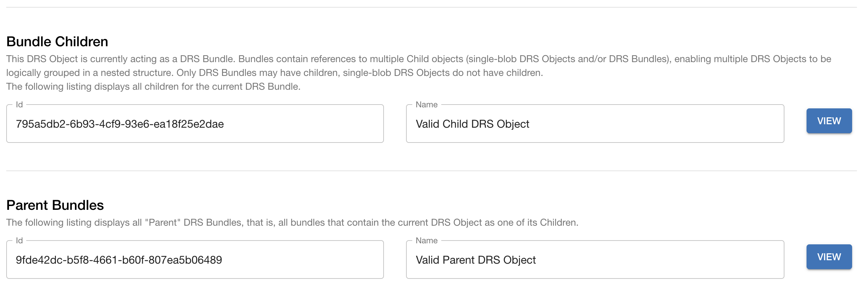Click divider line above Bundle Children section

(432, 7)
